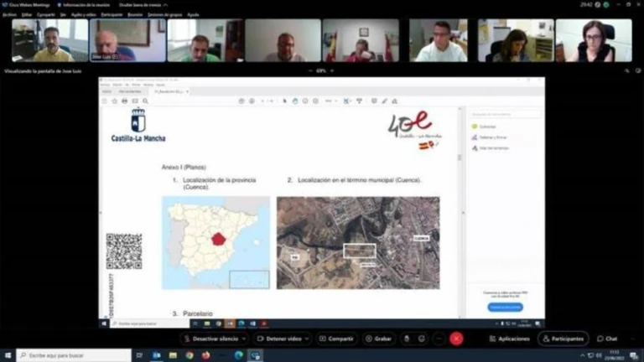Click the Participantes button

(x=563, y=339)
